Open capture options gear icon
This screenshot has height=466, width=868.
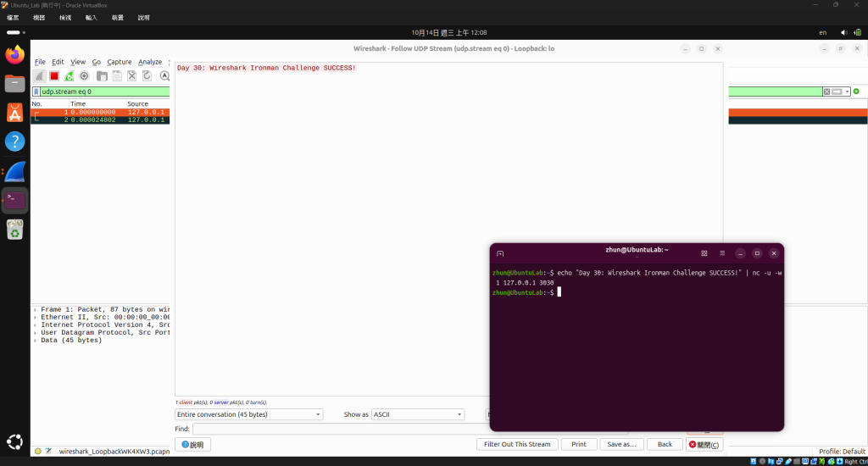pos(84,75)
